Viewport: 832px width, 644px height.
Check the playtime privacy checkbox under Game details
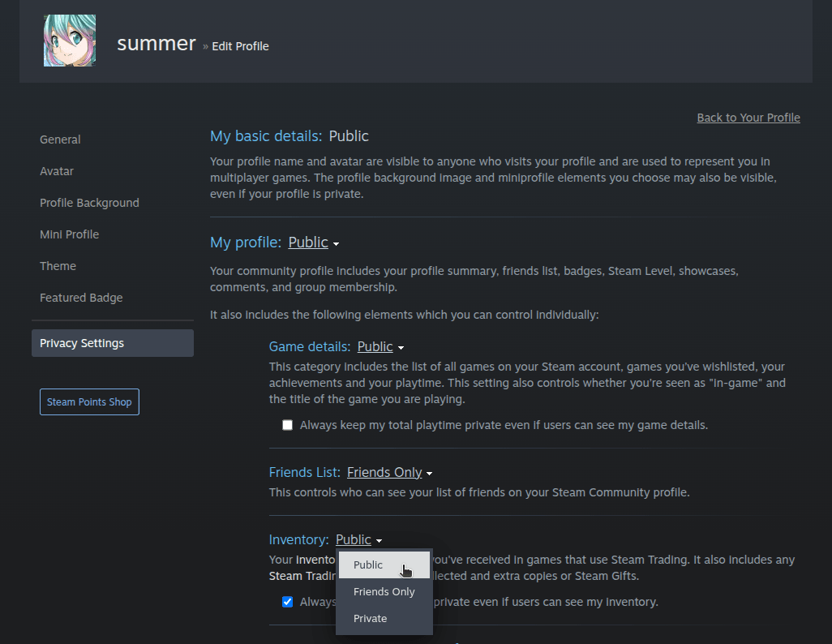click(287, 424)
